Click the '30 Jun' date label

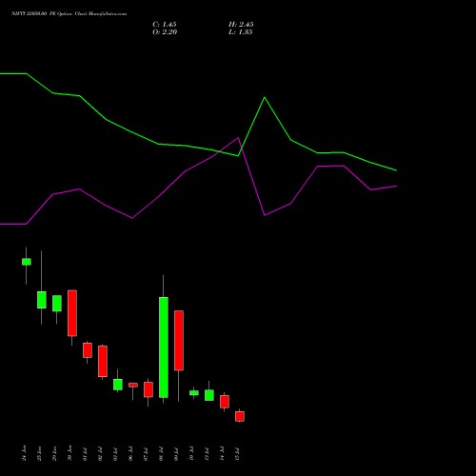pyautogui.click(x=70, y=453)
